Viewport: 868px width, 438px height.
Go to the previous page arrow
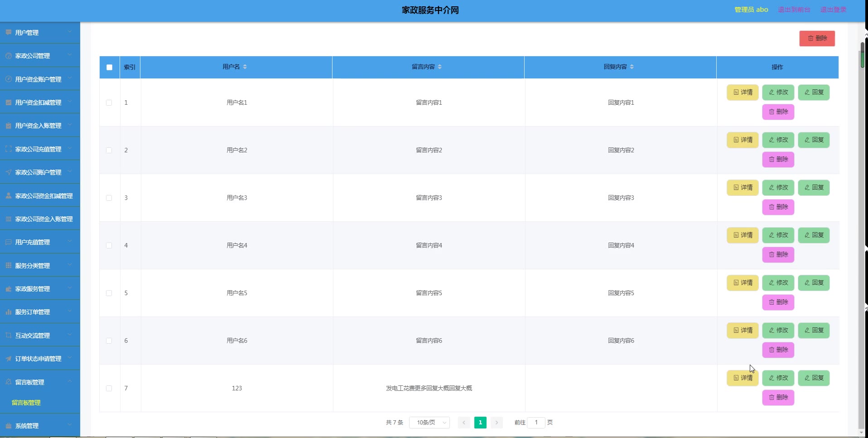tap(464, 423)
